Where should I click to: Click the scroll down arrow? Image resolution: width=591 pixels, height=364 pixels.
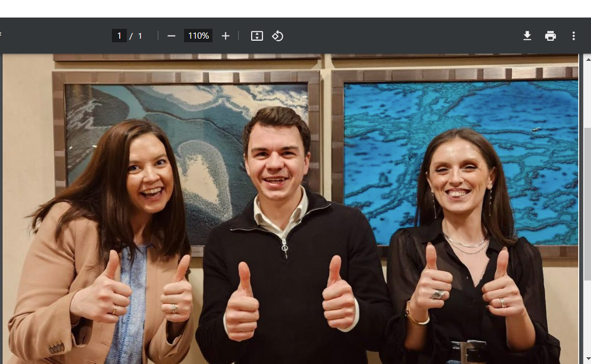tap(587, 358)
